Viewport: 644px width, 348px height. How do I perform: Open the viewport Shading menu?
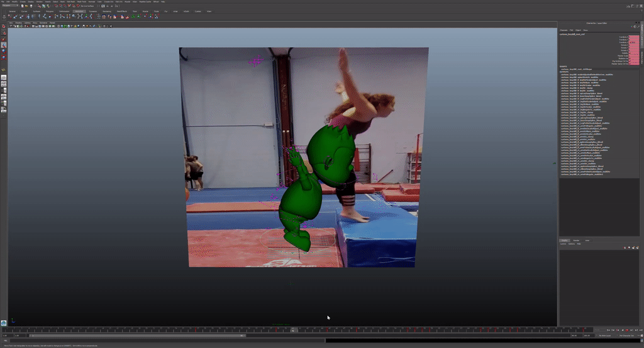[18, 23]
